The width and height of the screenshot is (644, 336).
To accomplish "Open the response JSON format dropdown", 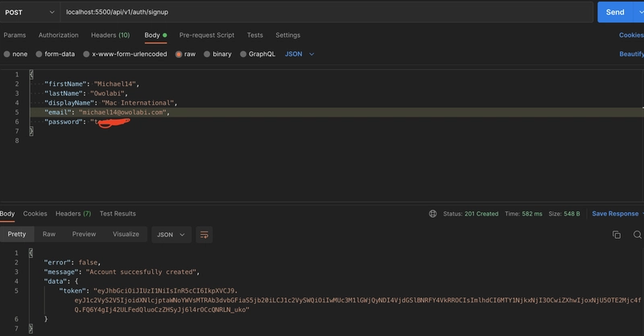I will point(171,235).
